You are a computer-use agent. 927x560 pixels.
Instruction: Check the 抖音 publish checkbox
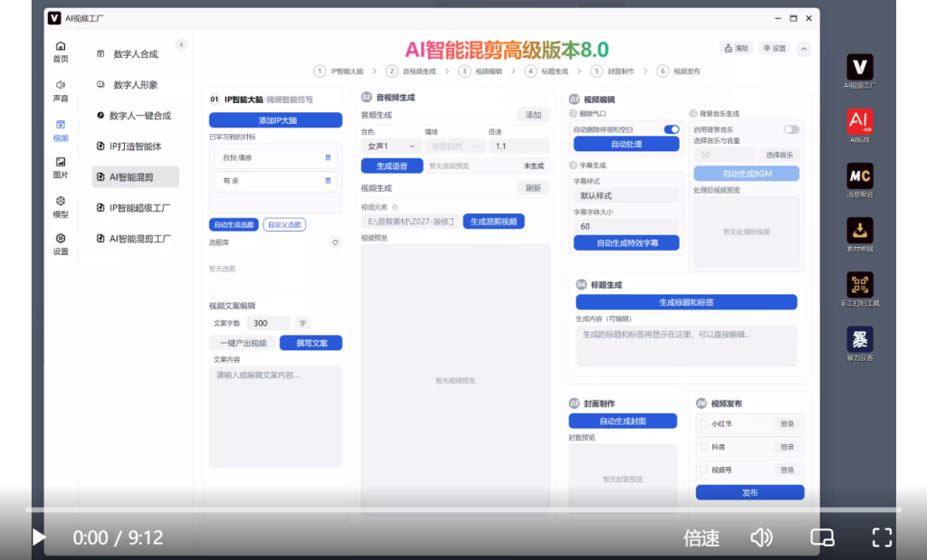click(702, 446)
